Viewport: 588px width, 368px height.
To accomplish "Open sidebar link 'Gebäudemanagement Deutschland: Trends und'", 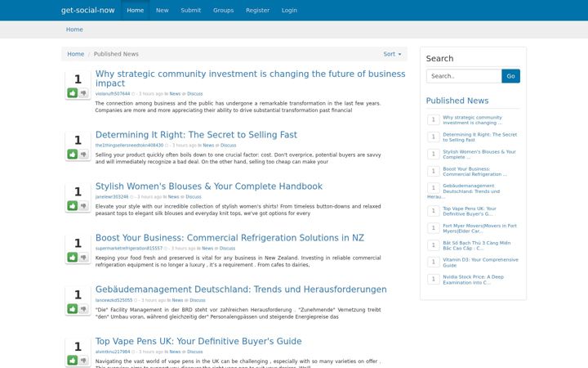I will click(x=464, y=191).
